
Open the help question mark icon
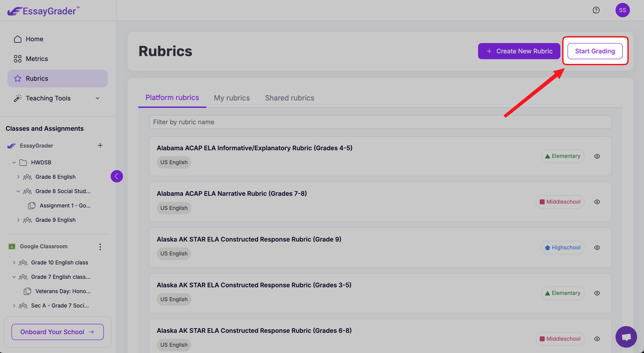coord(596,10)
